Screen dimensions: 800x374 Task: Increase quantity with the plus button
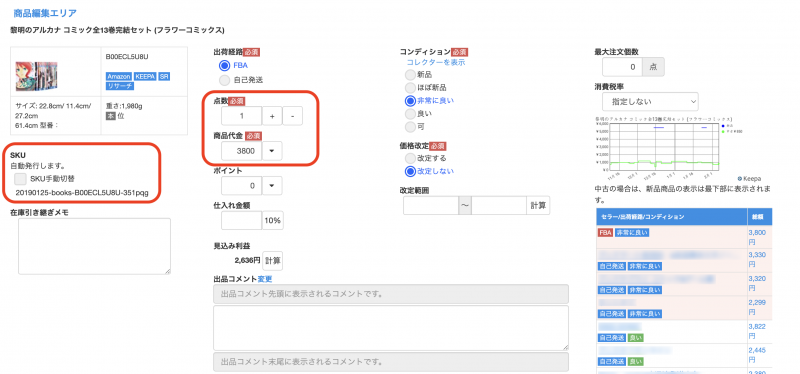272,116
